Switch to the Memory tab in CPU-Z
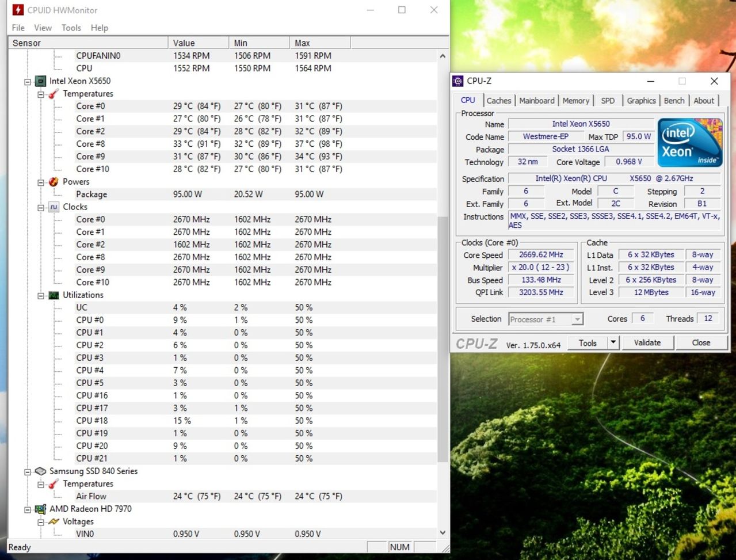Viewport: 736px width, 560px height. point(575,101)
